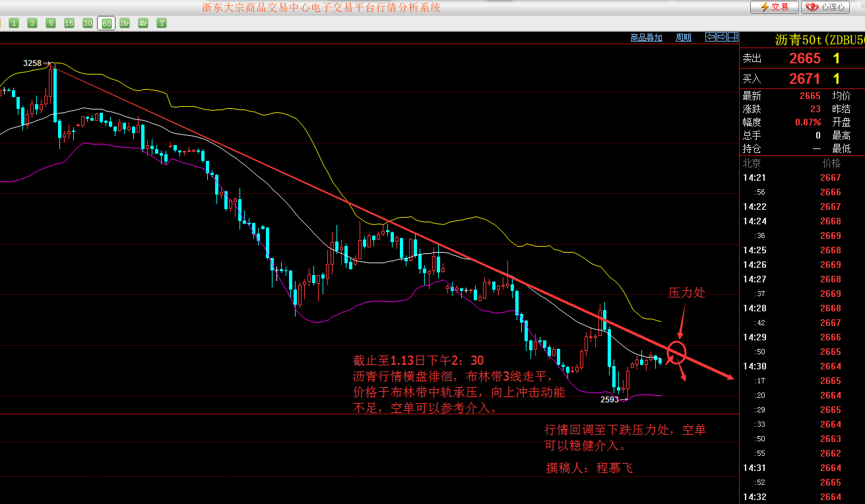The width and height of the screenshot is (865, 504).
Task: Click the left arrow chart navigation icon
Action: click(710, 37)
